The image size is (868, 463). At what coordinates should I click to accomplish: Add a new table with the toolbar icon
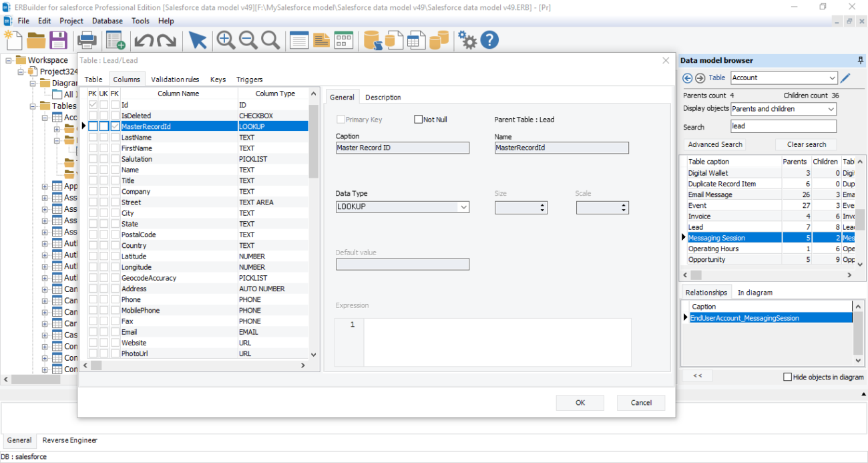pos(116,40)
